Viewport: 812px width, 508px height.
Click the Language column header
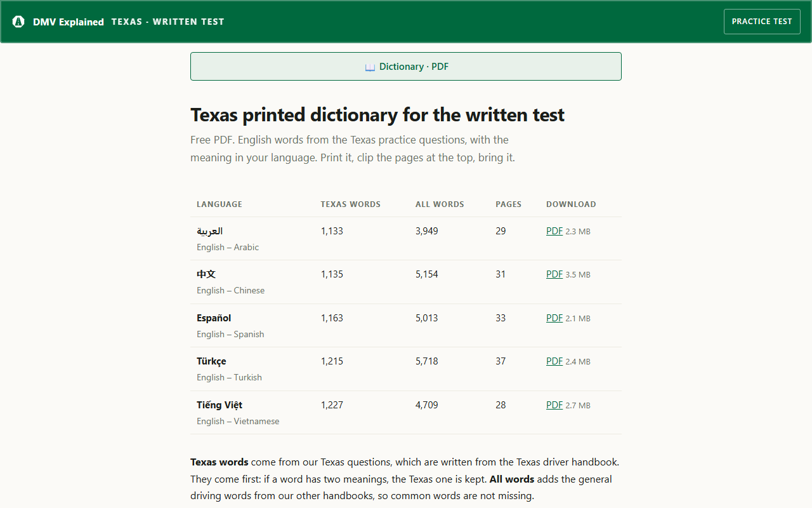tap(219, 204)
